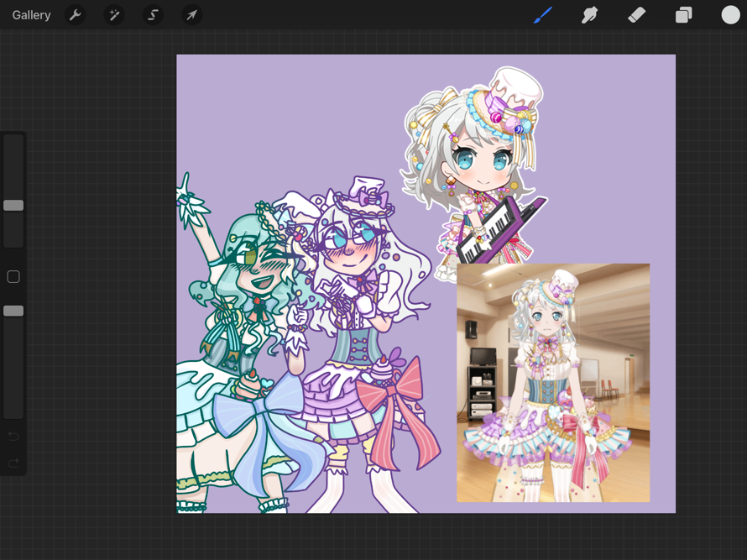Adjust the brush opacity slider
This screenshot has width=747, height=560.
[13, 311]
